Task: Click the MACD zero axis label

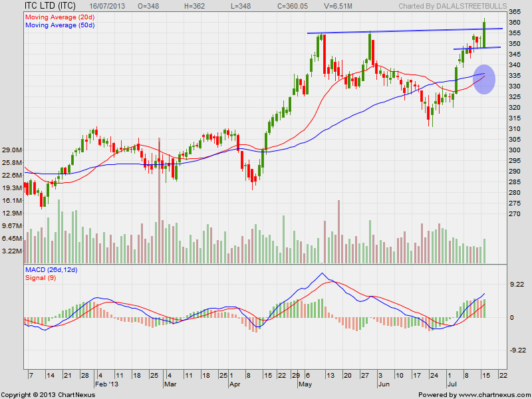Action: 512,318
